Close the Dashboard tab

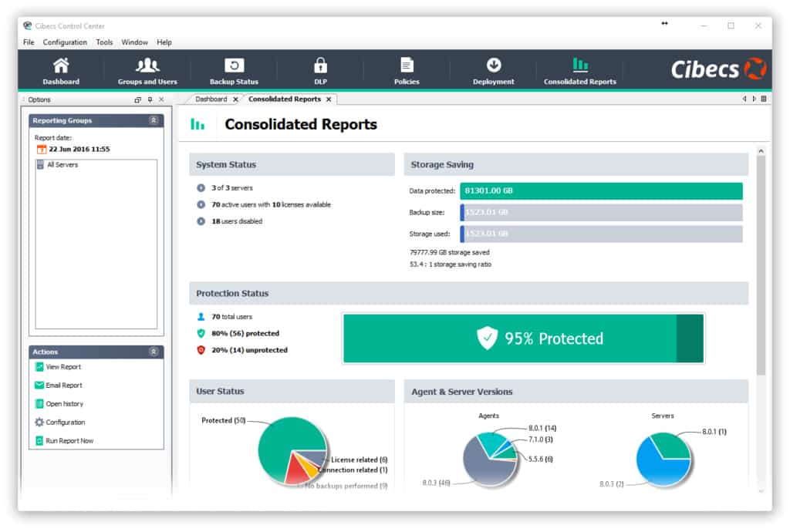(235, 99)
